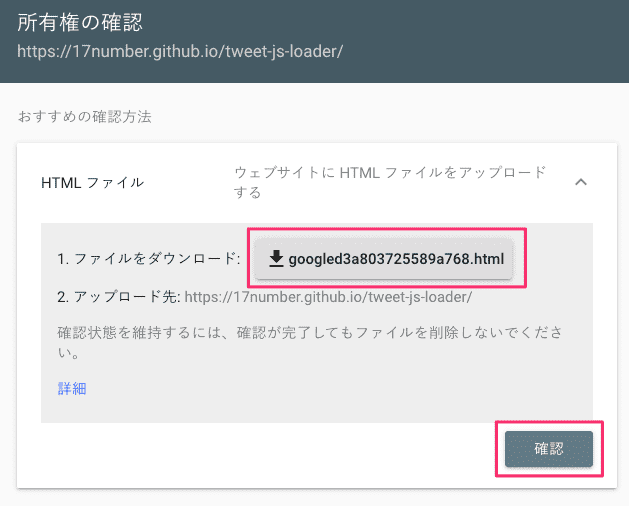Click the アップロード先 destination URL text
The image size is (629, 506).
(x=328, y=297)
